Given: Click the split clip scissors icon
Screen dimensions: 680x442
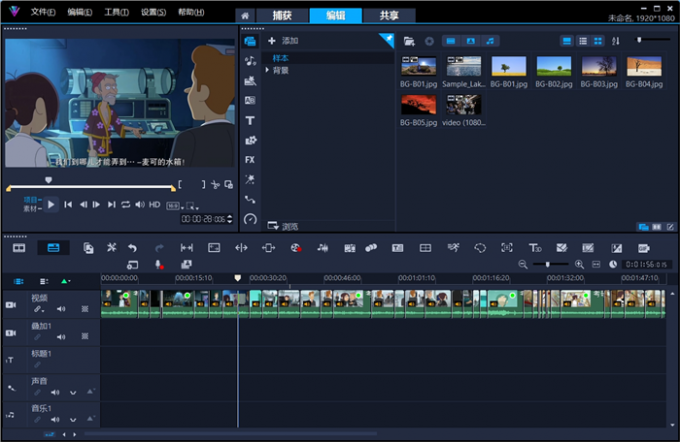Looking at the screenshot, I should 215,185.
